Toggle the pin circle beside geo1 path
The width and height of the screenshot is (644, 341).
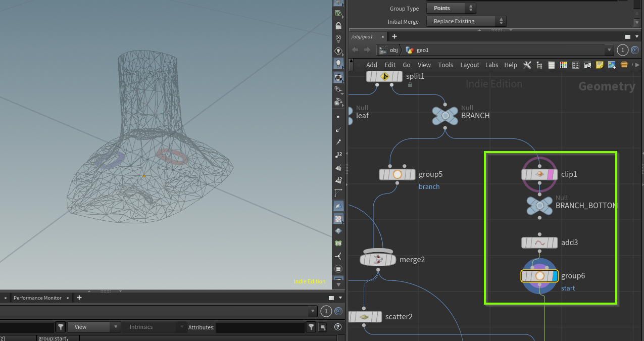coord(635,50)
